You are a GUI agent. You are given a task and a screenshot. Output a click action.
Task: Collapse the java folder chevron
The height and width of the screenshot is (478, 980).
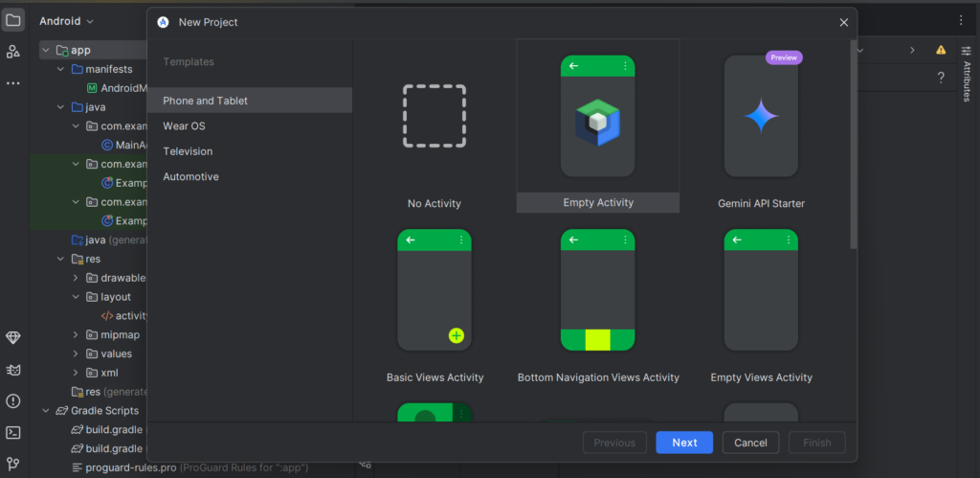pyautogui.click(x=60, y=107)
